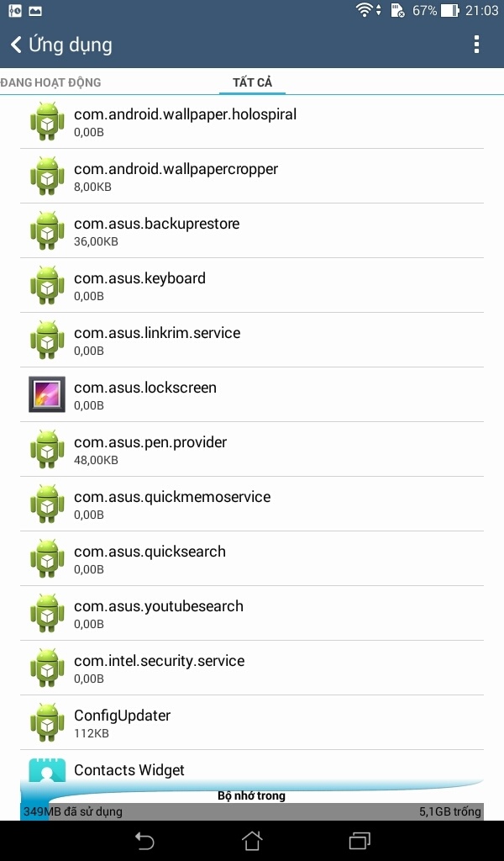Screen dimensions: 504x861
Task: Tap the Ứng dụng title text
Action: click(71, 45)
